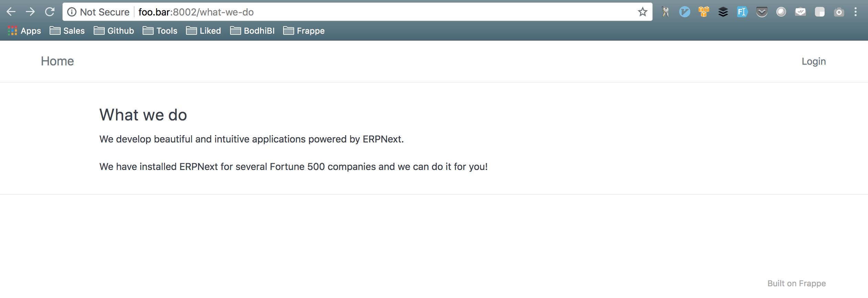Bookmark this page with the star icon
The height and width of the screenshot is (298, 868).
(642, 12)
